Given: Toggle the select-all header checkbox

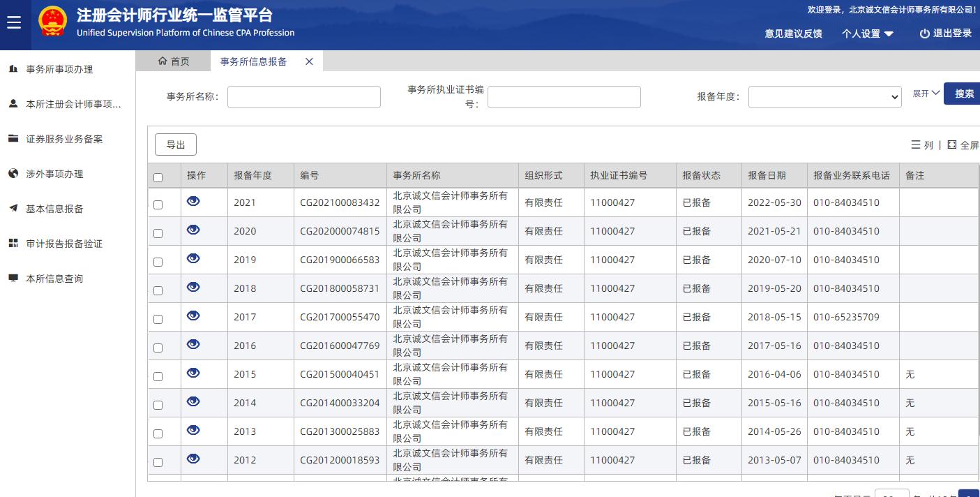Looking at the screenshot, I should (x=158, y=177).
